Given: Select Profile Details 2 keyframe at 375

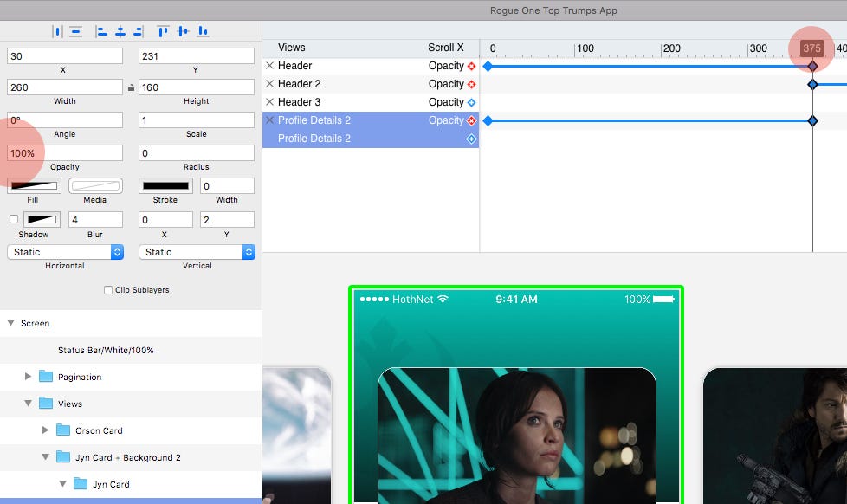Looking at the screenshot, I should tap(812, 121).
